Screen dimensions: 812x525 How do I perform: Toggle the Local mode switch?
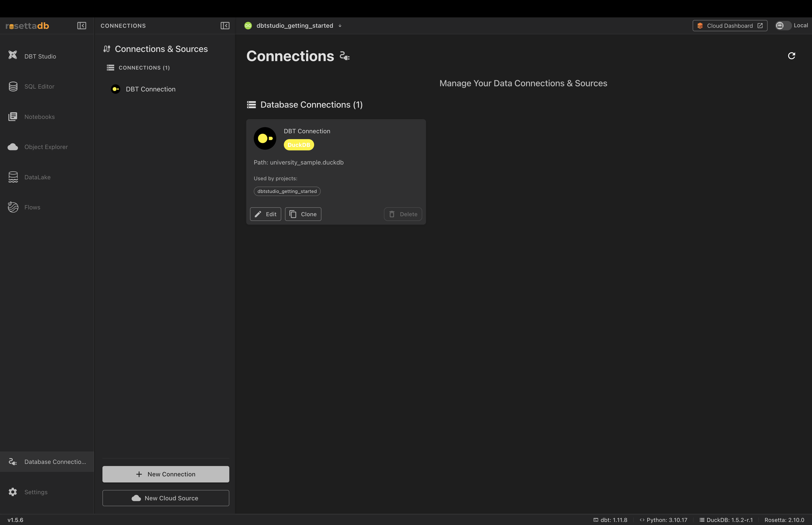tap(783, 26)
